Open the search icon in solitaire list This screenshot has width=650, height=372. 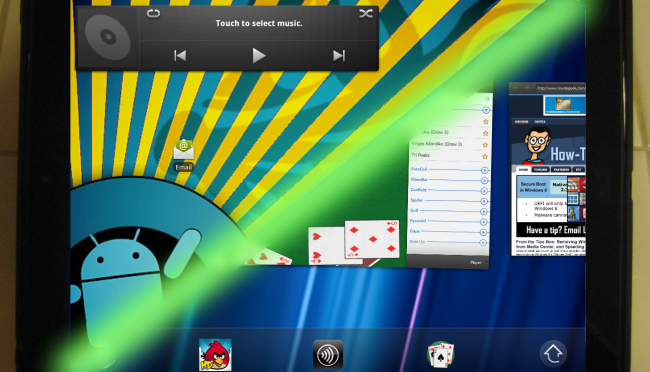[x=487, y=99]
